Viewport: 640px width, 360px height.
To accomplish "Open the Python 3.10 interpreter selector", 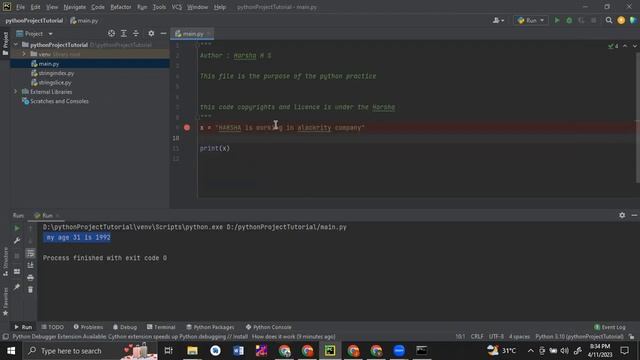I will 579,337.
